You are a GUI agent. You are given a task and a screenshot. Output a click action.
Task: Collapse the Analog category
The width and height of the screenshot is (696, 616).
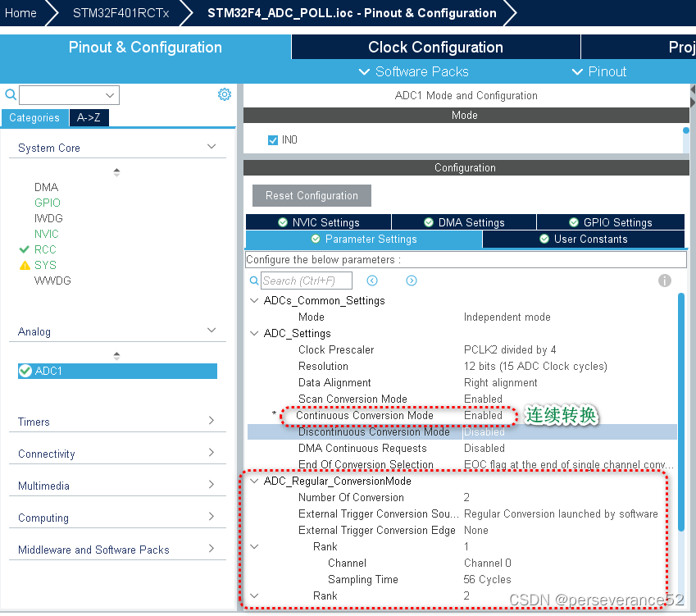[212, 330]
